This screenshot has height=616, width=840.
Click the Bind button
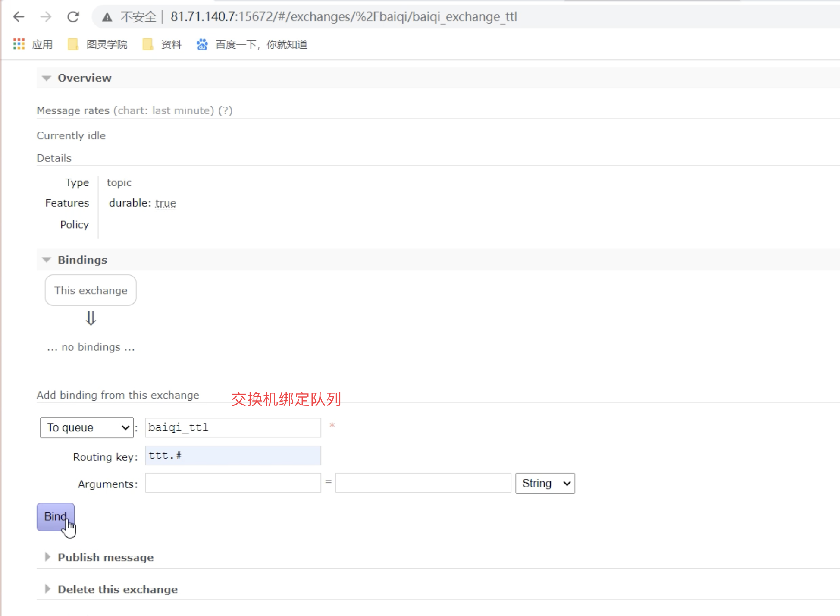click(x=55, y=516)
